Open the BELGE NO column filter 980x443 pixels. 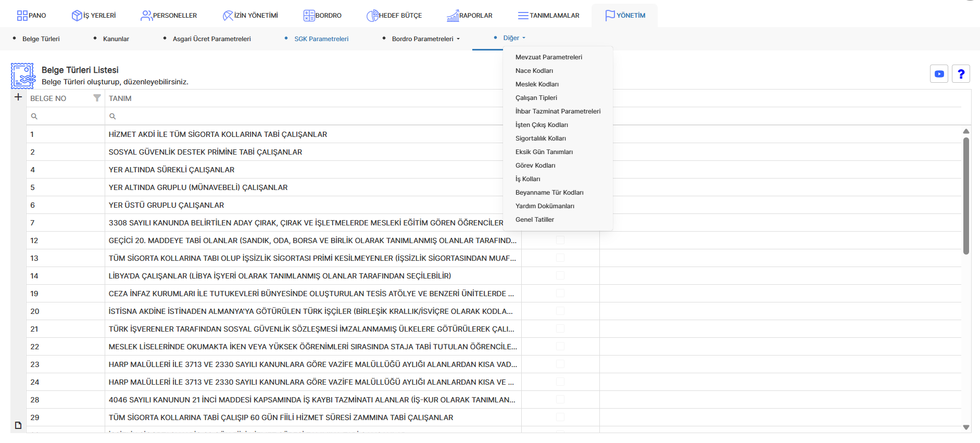point(97,98)
